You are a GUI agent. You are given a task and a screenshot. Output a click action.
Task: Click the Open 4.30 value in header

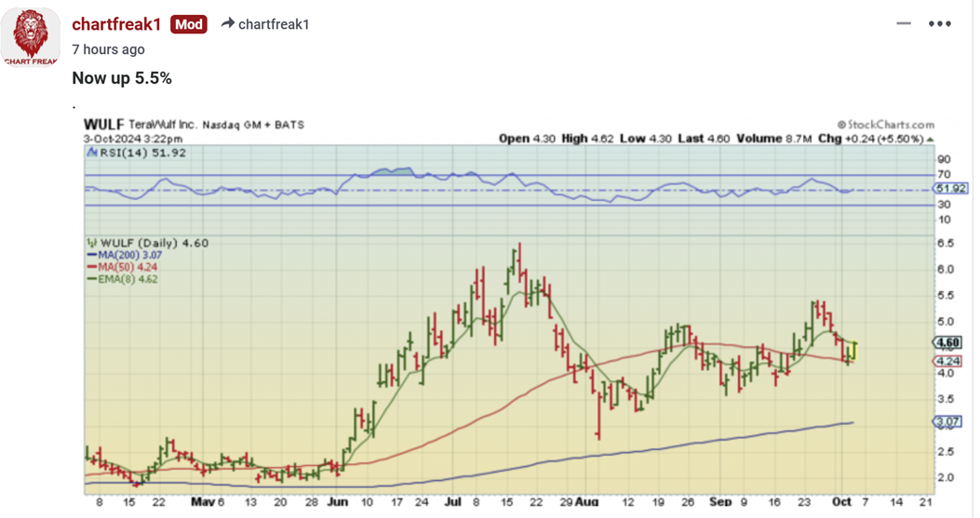527,139
